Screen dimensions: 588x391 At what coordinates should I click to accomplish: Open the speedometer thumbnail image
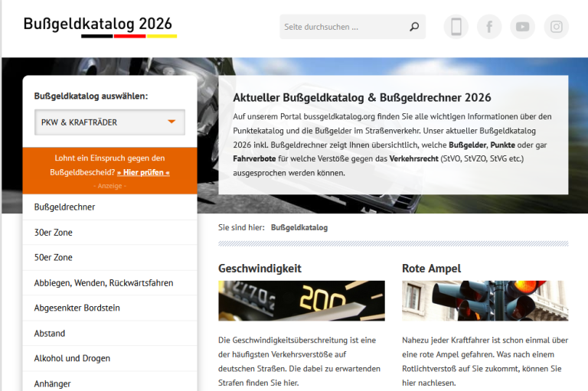301,301
